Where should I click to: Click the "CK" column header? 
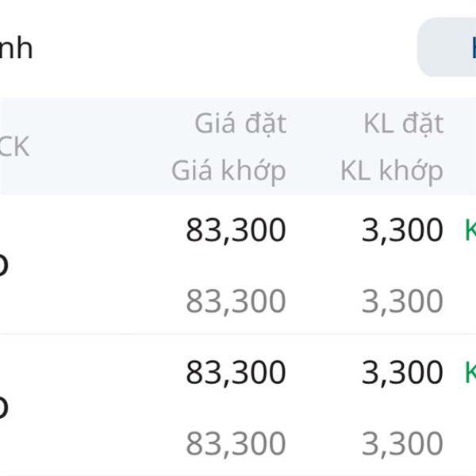pos(13,147)
